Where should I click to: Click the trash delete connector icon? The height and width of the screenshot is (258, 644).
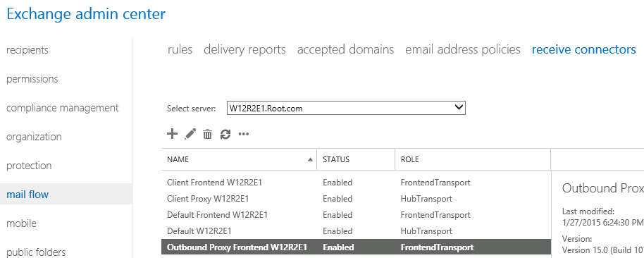tap(207, 134)
